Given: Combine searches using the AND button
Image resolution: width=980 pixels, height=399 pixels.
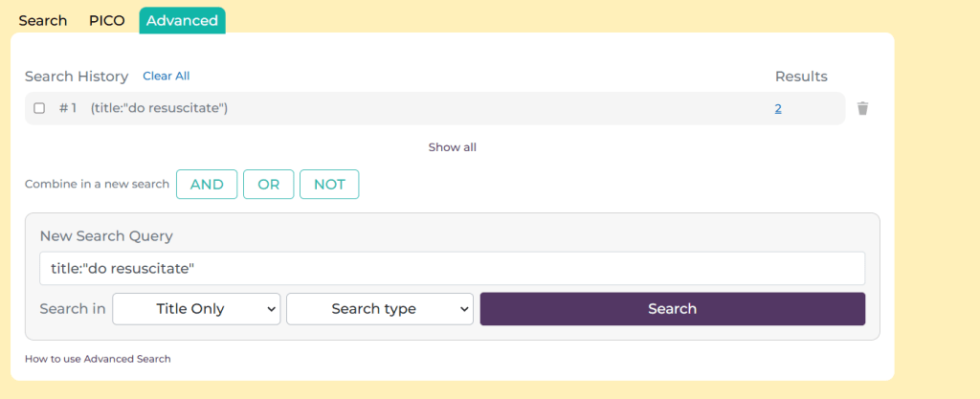Looking at the screenshot, I should click(207, 185).
